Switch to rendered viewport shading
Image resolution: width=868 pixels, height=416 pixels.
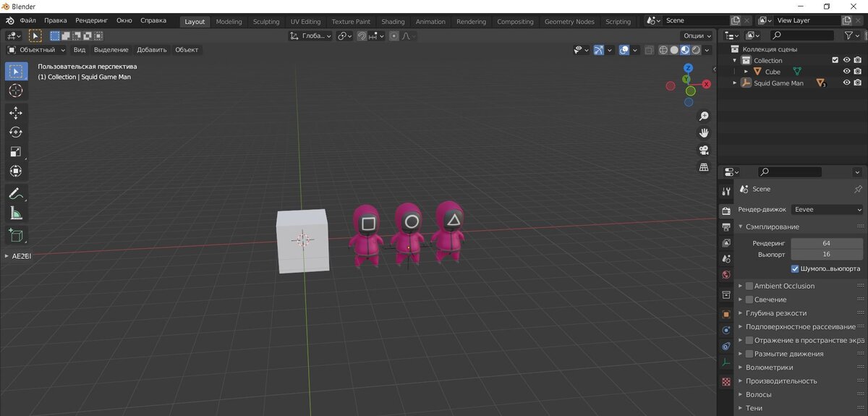[695, 50]
